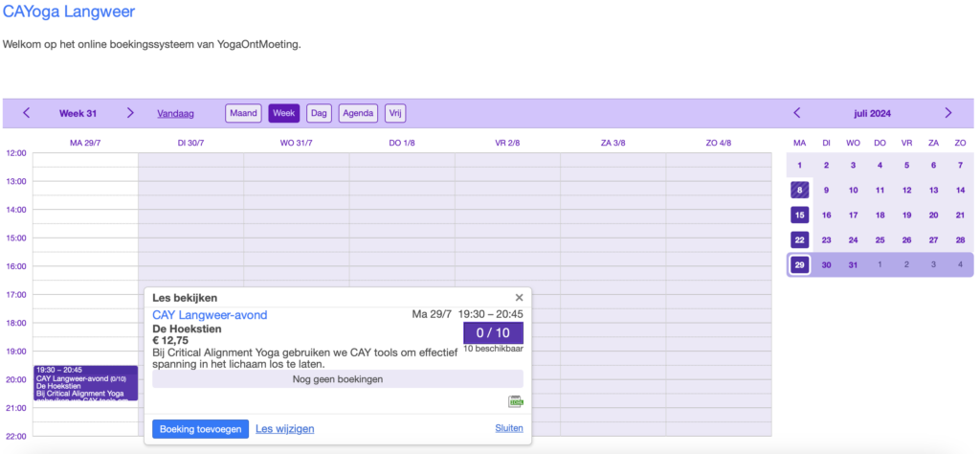Select day 29 in mini calendar

(x=799, y=265)
